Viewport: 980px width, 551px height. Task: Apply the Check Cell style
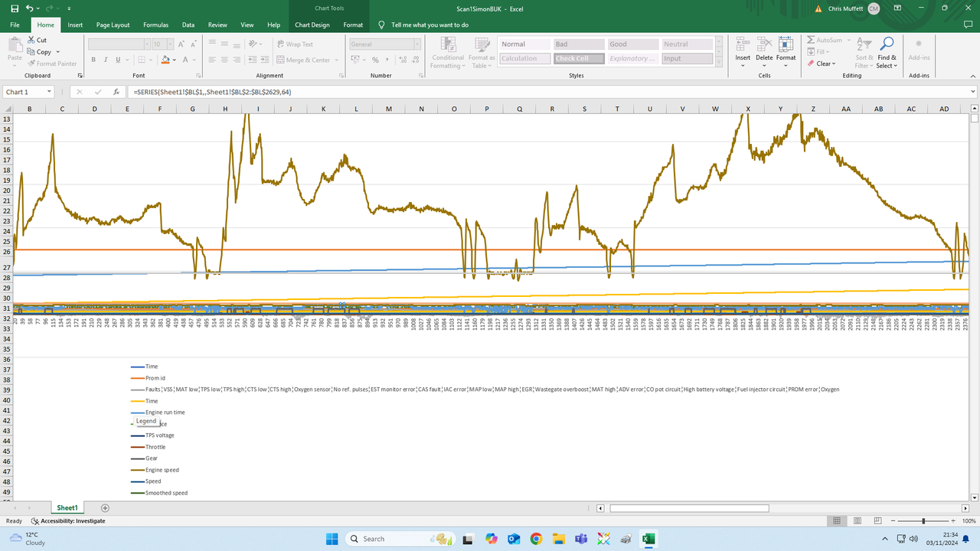(579, 59)
